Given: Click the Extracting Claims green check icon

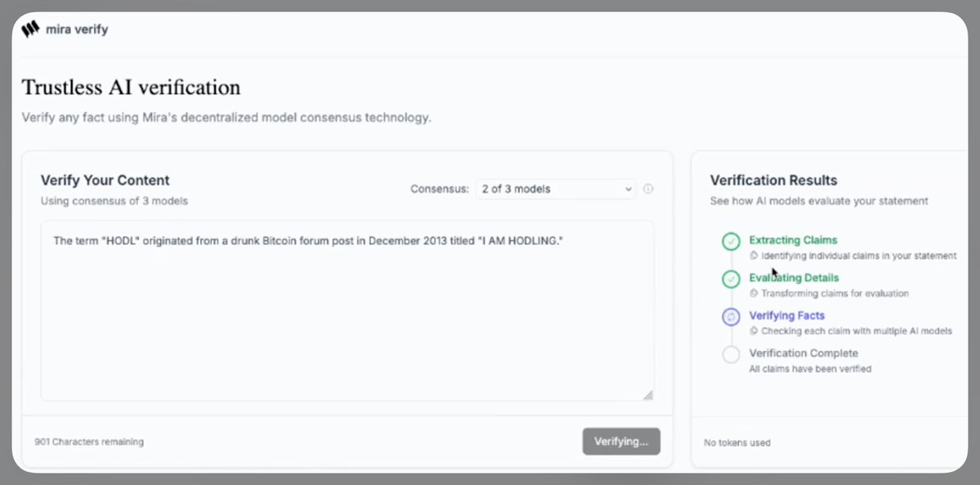Looking at the screenshot, I should [731, 241].
